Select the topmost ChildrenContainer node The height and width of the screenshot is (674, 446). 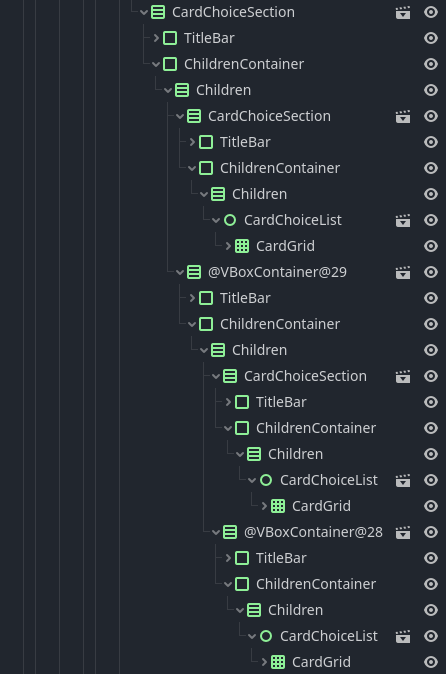click(244, 64)
